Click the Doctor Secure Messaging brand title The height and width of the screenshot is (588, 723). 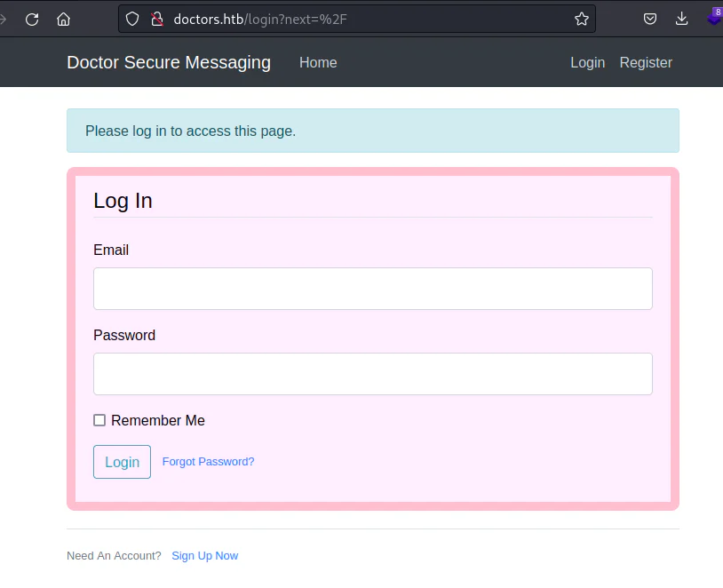pyautogui.click(x=169, y=63)
